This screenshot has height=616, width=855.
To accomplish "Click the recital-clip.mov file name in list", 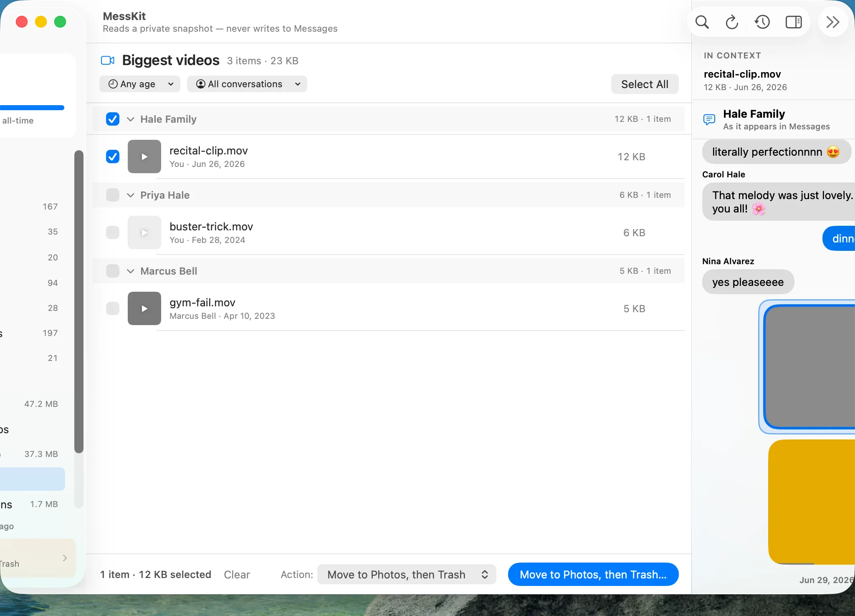I will tap(208, 150).
